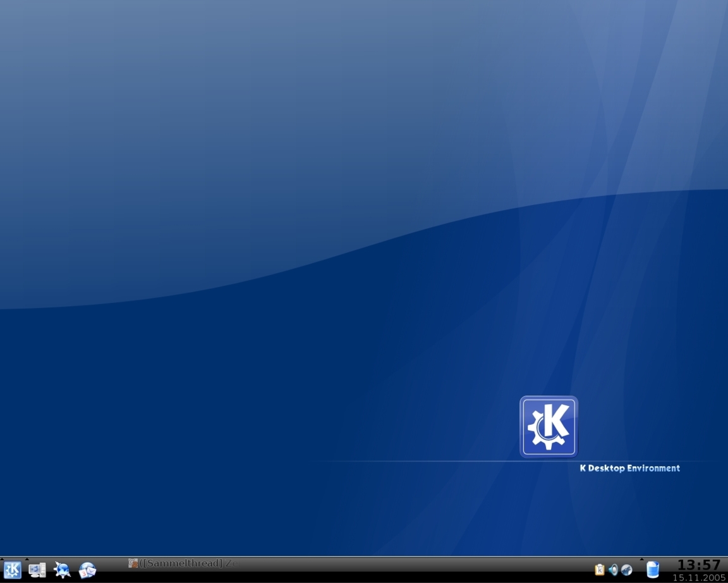Click the handle arrow above the K menu
The width and height of the screenshot is (728, 583).
point(2,559)
